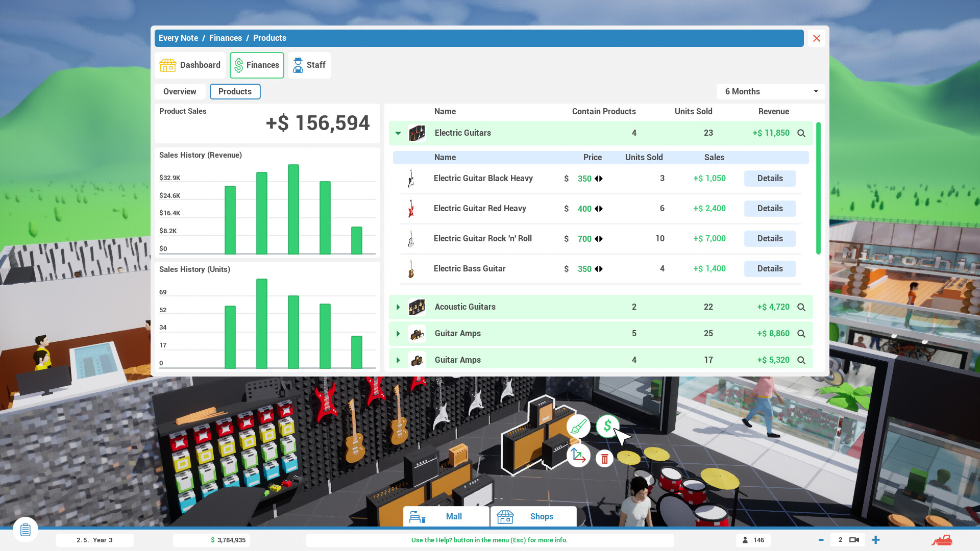The height and width of the screenshot is (551, 980).
Task: Open the Dashboard tab
Action: click(190, 65)
